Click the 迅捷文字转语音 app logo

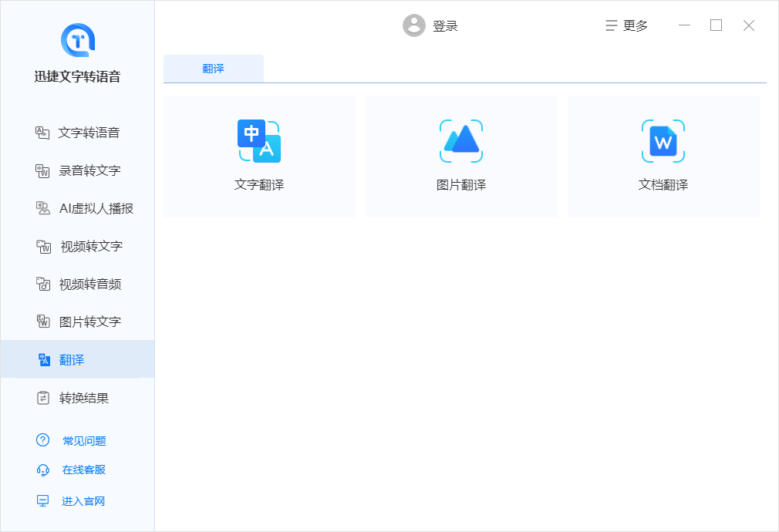click(x=77, y=40)
